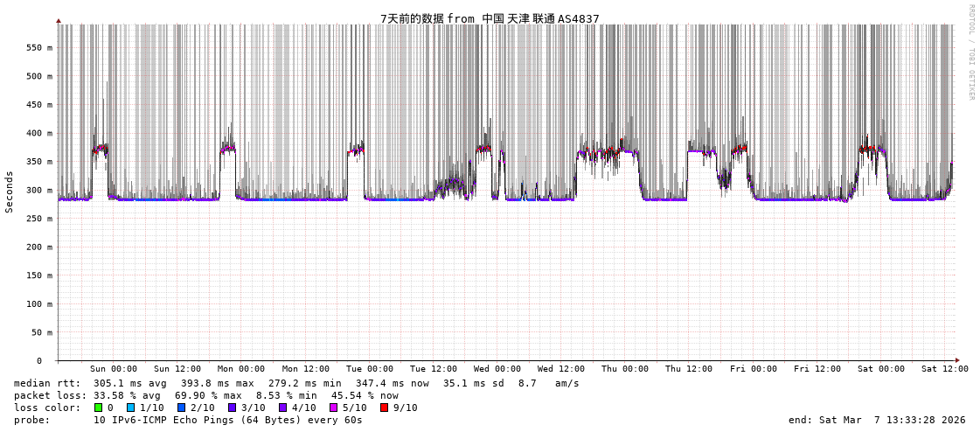
Task: Select the 'Wed 00:00' time axis label
Action: coord(497,369)
